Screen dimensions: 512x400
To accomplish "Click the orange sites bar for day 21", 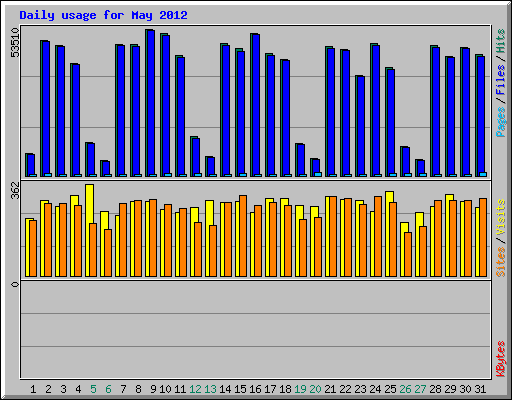I will click(333, 237).
